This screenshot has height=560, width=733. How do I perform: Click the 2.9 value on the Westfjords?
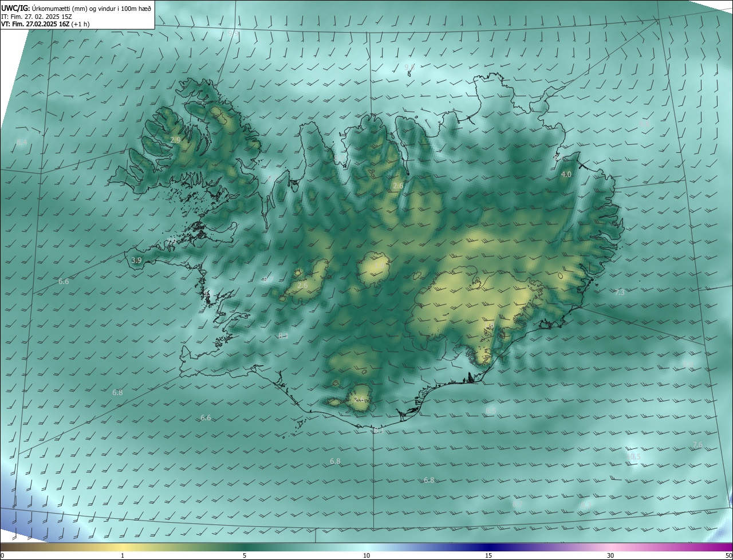coord(176,140)
